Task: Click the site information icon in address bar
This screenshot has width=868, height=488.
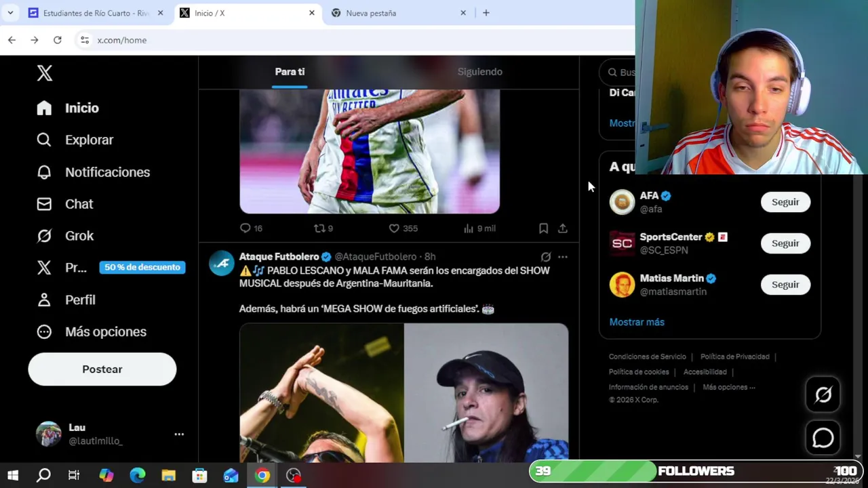Action: 85,40
